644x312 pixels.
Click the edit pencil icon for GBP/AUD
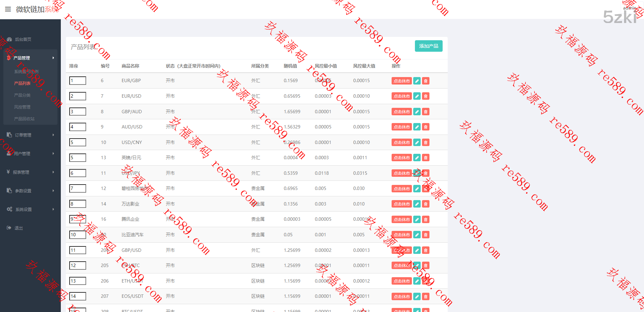417,112
